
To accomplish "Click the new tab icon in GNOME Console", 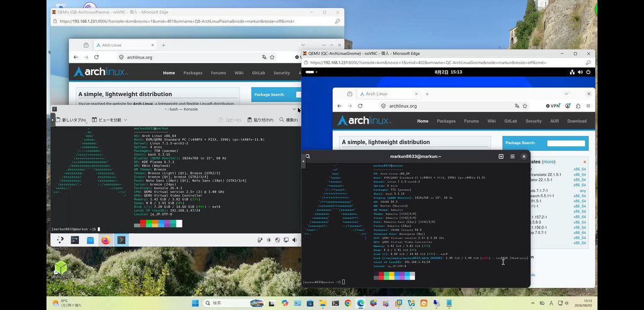I will coord(501,157).
